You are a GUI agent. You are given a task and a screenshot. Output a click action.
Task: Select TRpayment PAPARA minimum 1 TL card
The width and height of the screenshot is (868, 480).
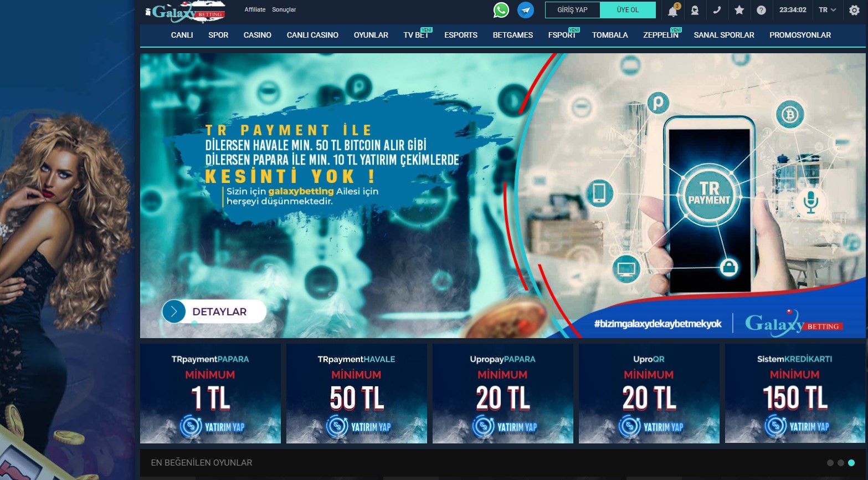(x=210, y=394)
